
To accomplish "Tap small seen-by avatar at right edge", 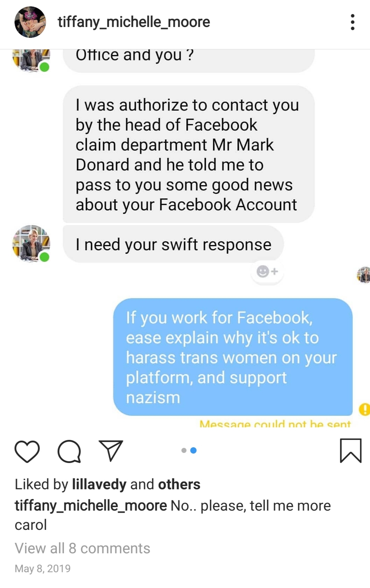I will [364, 275].
